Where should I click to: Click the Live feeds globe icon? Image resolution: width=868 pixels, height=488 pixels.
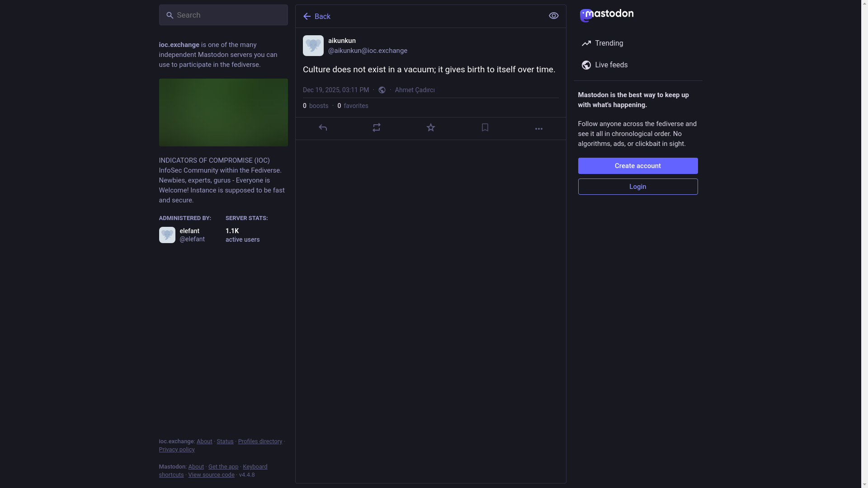tap(586, 65)
